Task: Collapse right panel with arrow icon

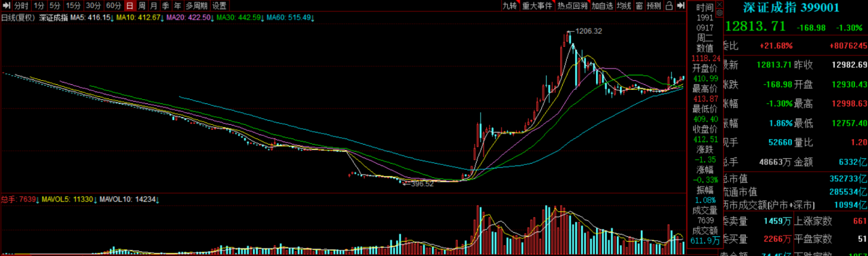Action: (680, 5)
